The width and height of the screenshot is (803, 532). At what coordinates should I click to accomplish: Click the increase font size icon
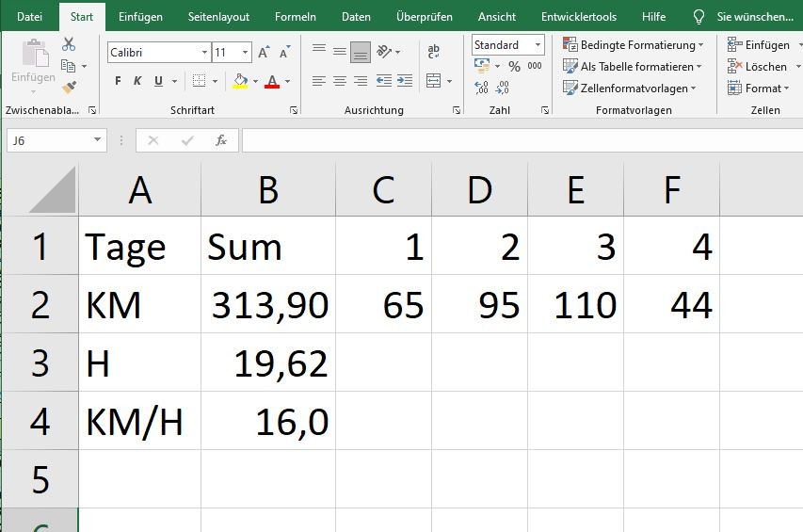point(264,53)
